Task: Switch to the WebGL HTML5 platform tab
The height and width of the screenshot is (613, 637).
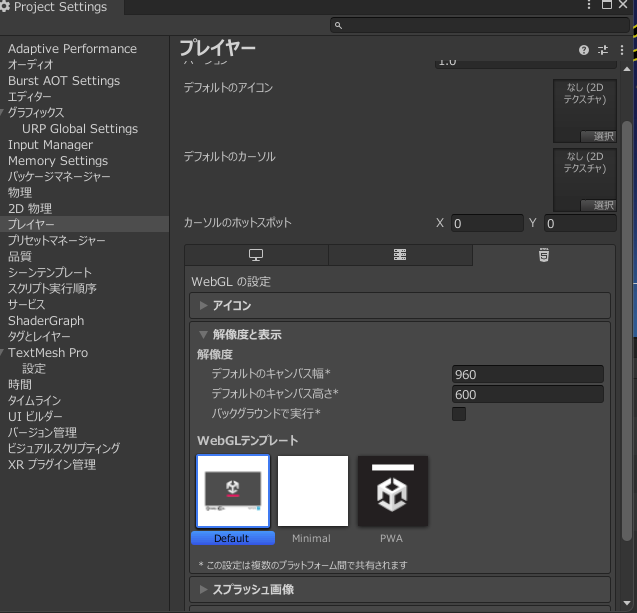Action: pos(544,255)
